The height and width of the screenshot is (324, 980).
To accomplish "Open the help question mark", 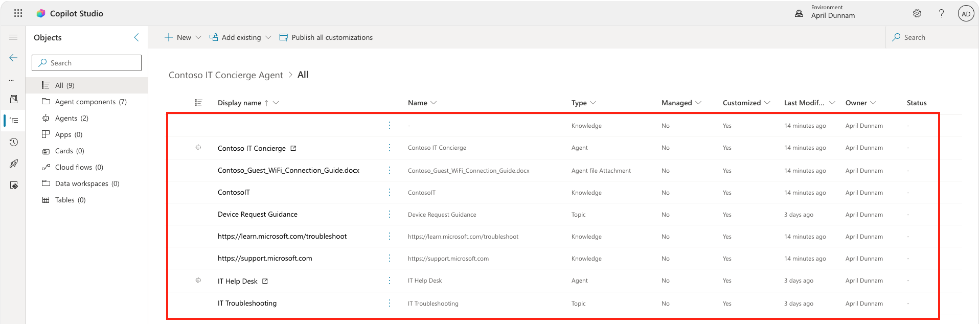I will [x=941, y=14].
